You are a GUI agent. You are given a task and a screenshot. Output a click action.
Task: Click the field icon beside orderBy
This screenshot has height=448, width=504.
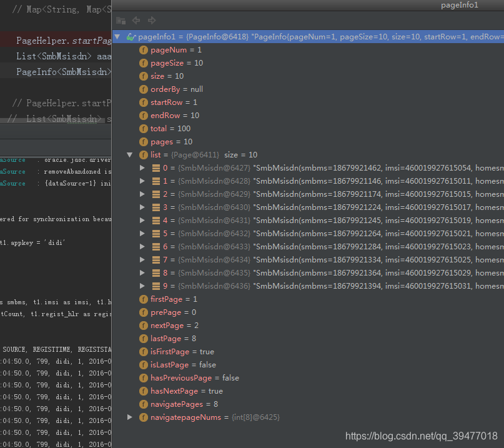[144, 89]
